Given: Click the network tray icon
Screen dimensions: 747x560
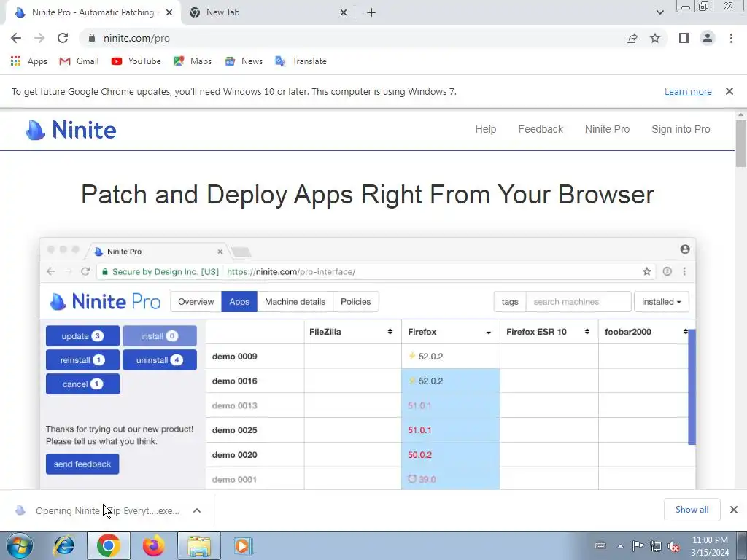Looking at the screenshot, I should pyautogui.click(x=656, y=545).
